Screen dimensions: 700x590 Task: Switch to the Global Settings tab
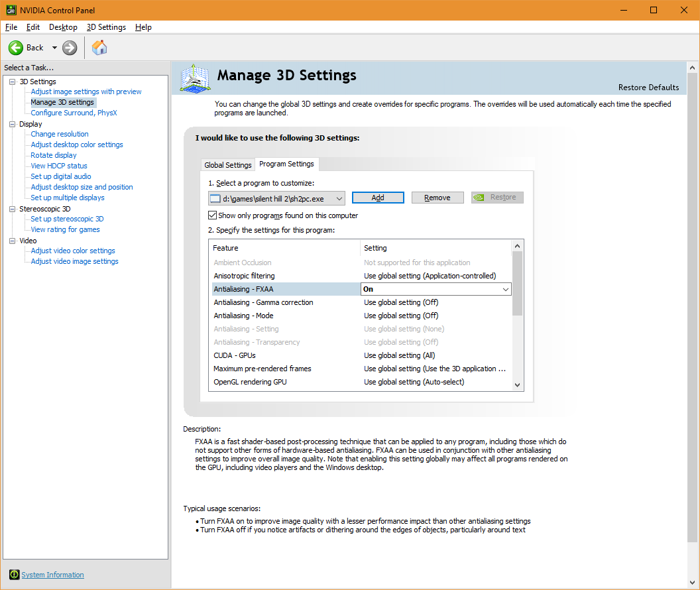coord(227,165)
